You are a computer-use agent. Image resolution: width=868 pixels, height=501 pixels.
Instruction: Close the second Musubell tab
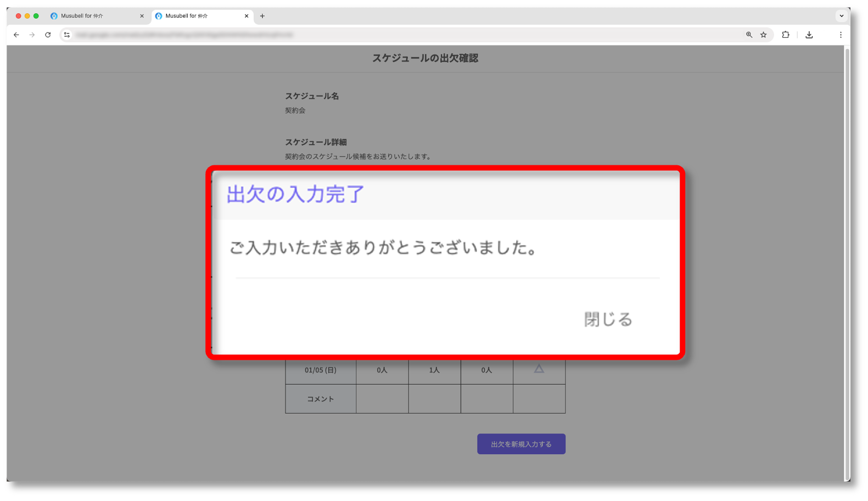247,16
